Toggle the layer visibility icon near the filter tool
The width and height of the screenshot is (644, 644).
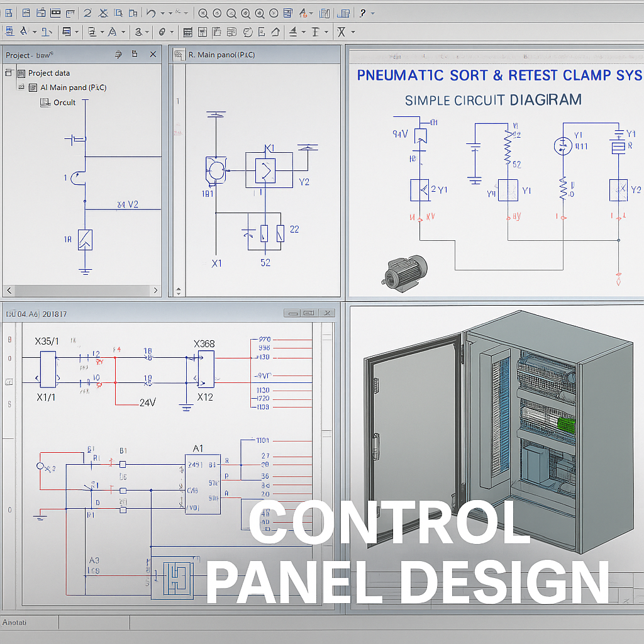point(316,31)
